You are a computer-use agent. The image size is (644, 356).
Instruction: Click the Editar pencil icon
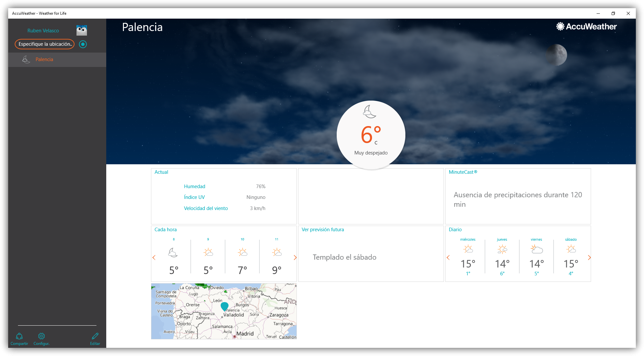pyautogui.click(x=95, y=336)
